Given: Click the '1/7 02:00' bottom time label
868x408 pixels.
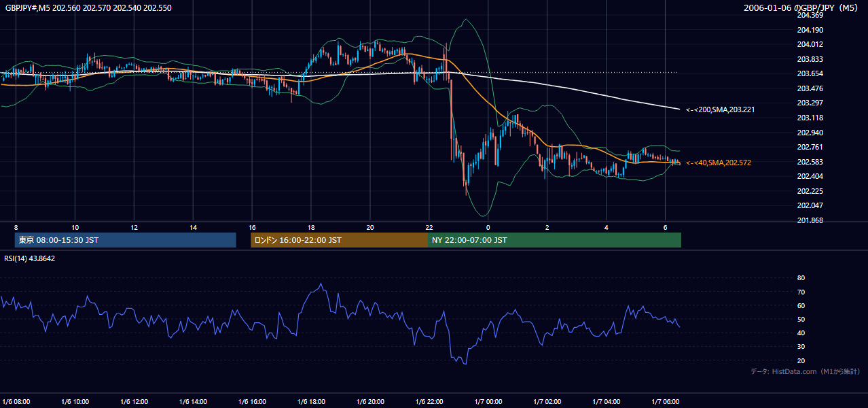Looking at the screenshot, I should coord(547,401).
